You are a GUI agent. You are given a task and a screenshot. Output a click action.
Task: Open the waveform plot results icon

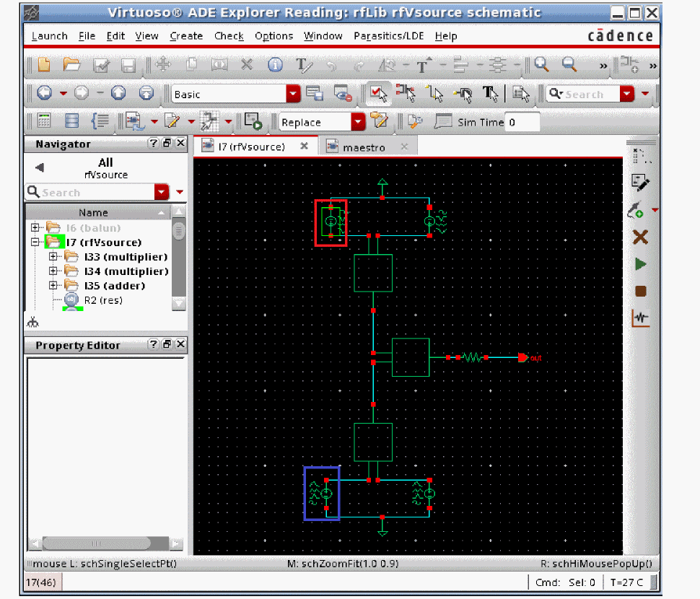640,318
